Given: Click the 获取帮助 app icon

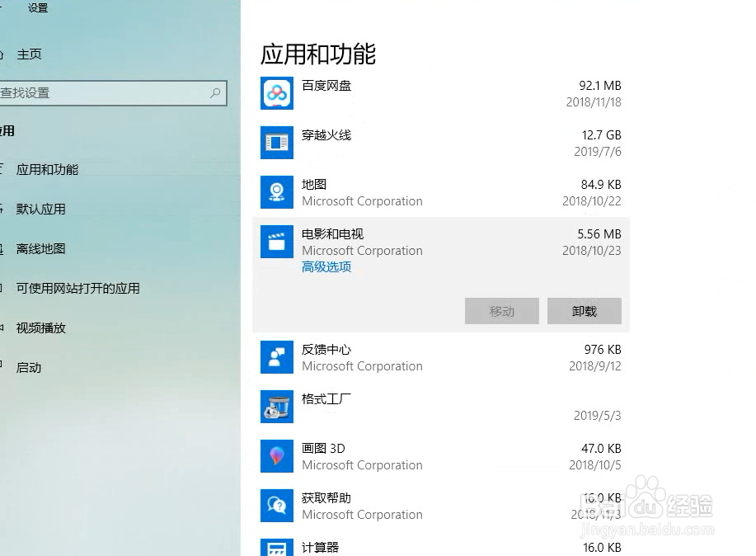Looking at the screenshot, I should tap(277, 506).
